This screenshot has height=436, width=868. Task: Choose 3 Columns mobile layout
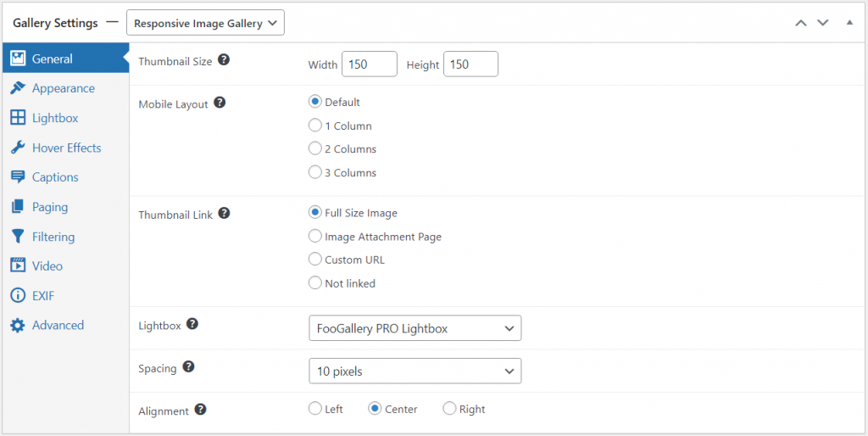[x=315, y=172]
